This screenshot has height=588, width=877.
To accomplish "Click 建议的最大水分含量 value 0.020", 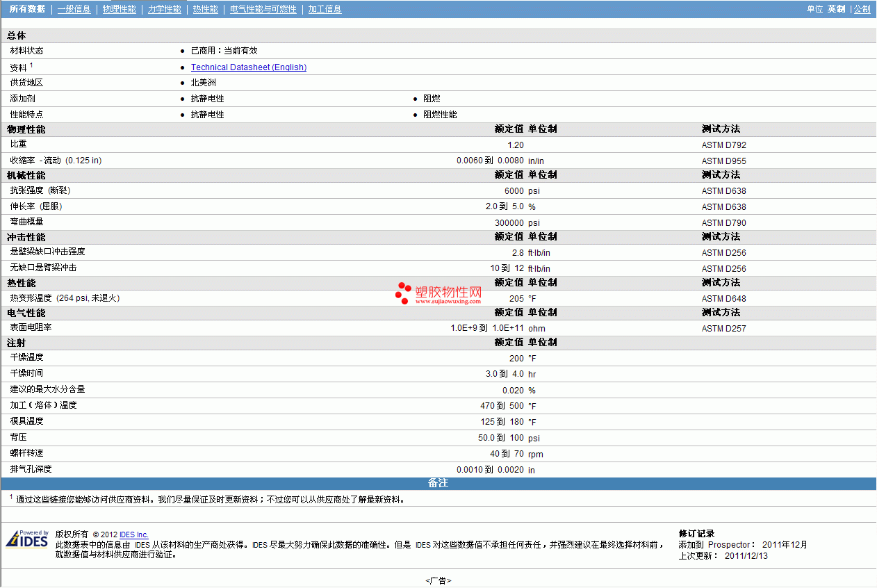I will coord(514,391).
